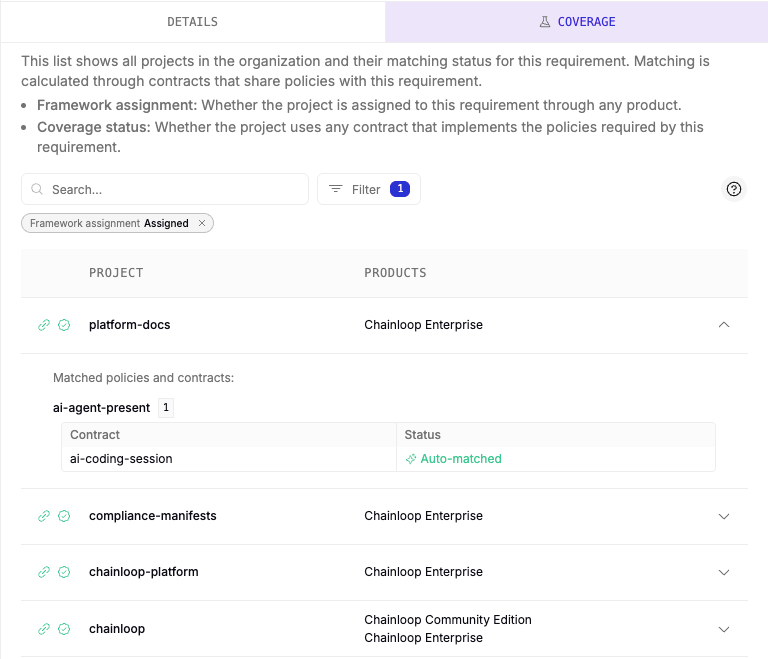Click the Auto-matched sparkle icon

point(411,459)
